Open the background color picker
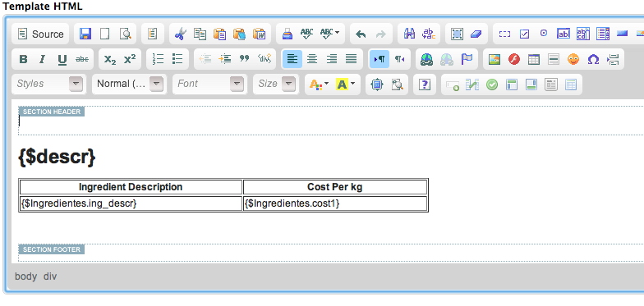 [345, 84]
